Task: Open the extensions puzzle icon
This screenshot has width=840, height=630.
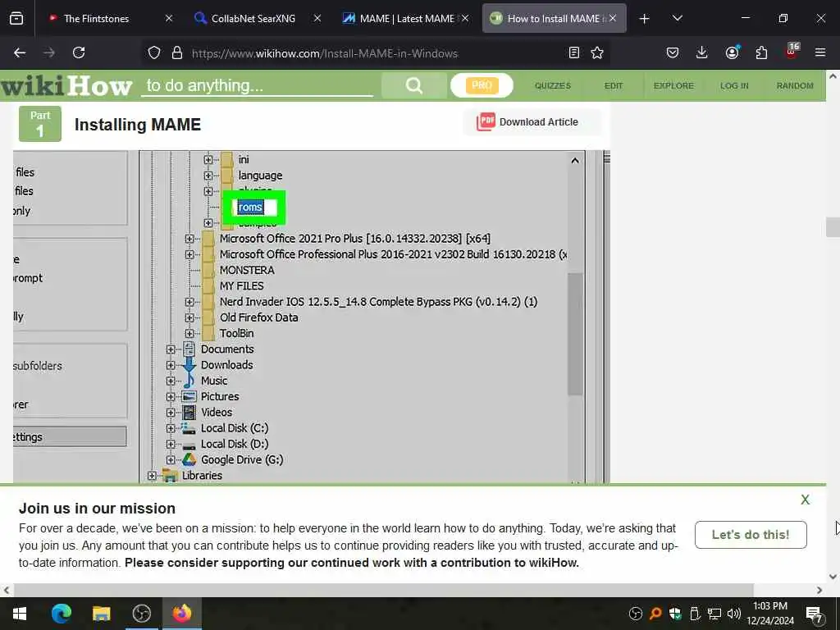Action: pyautogui.click(x=761, y=52)
